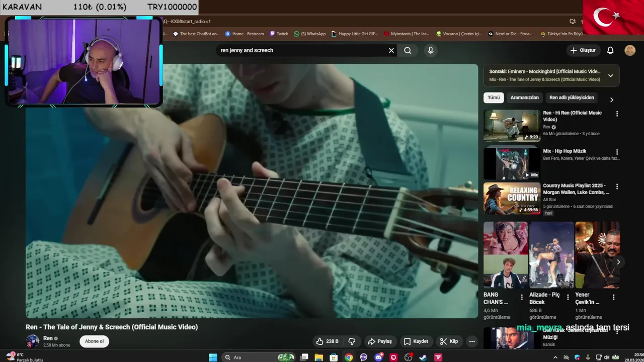The width and height of the screenshot is (644, 362).
Task: Select the 'Ren adlı yükleyiciden' filter chip
Action: [x=572, y=98]
